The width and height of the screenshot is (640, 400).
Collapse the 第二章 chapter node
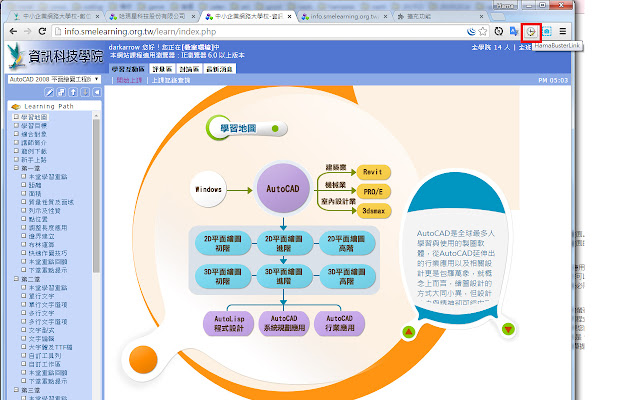tap(17, 279)
